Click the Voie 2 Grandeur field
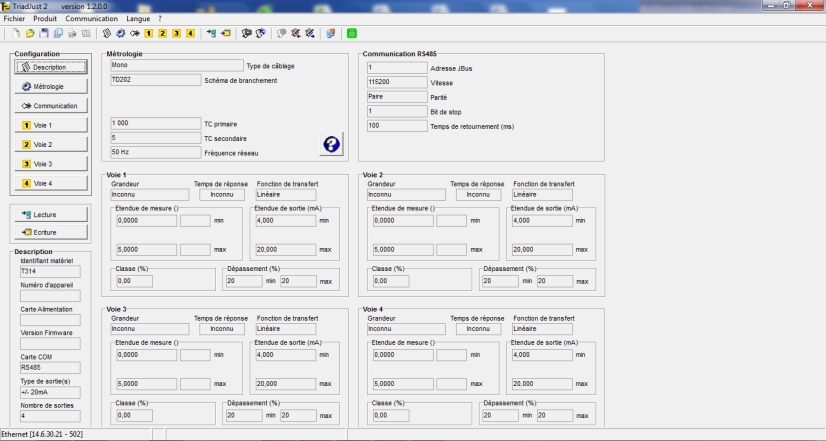Viewport: 826px width, 441px height. pos(406,194)
